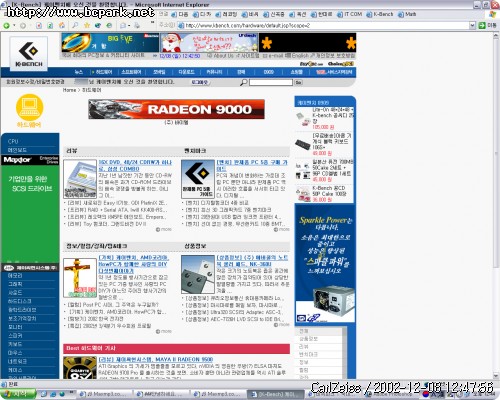Click the Maxtor Enterprise Drives ad
The width and height of the screenshot is (500, 400).
30,160
